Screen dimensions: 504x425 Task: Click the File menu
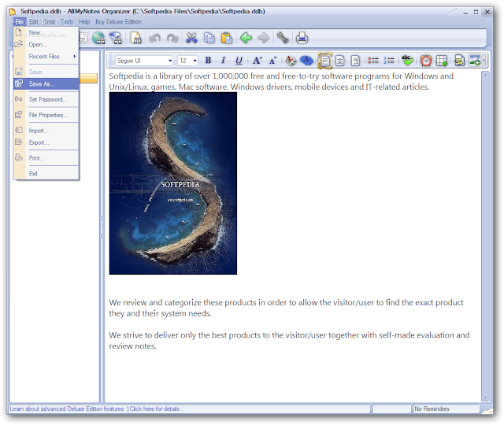[x=19, y=22]
